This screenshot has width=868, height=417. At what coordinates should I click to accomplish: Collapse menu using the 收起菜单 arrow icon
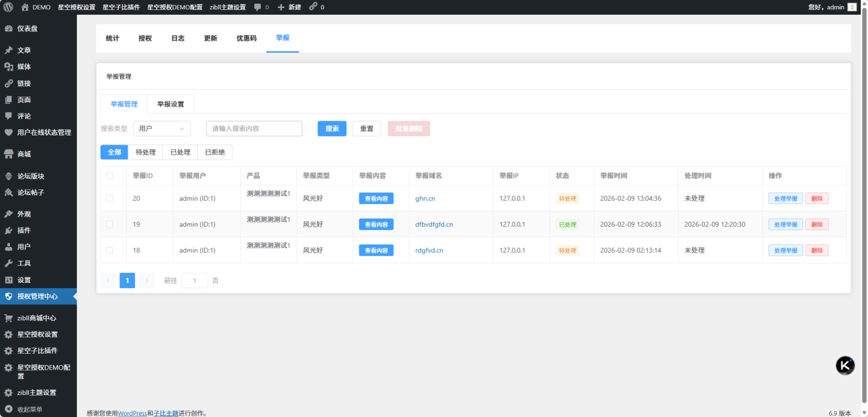[9, 409]
